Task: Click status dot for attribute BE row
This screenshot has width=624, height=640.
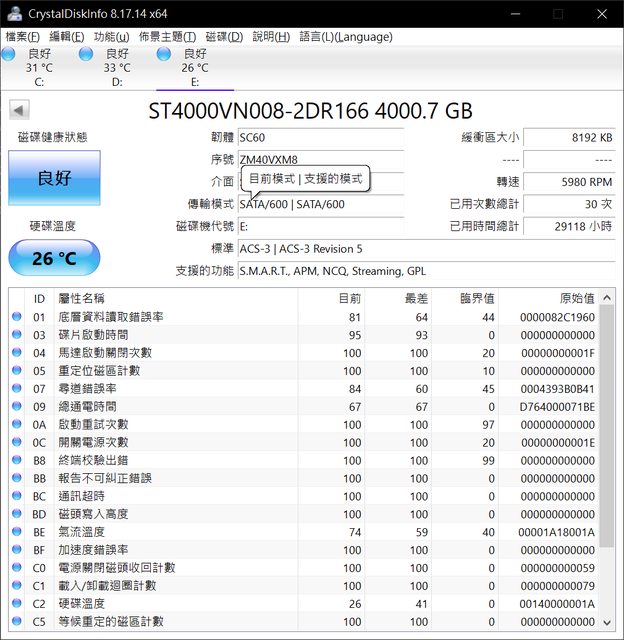Action: point(16,532)
